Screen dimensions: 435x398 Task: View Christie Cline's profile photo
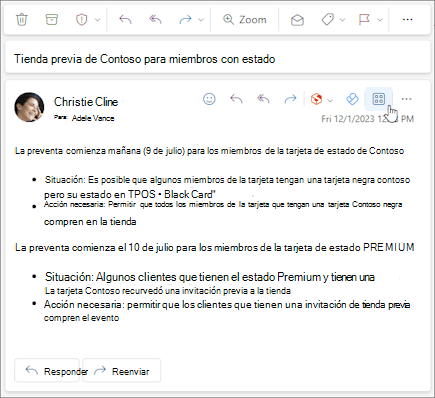point(29,107)
